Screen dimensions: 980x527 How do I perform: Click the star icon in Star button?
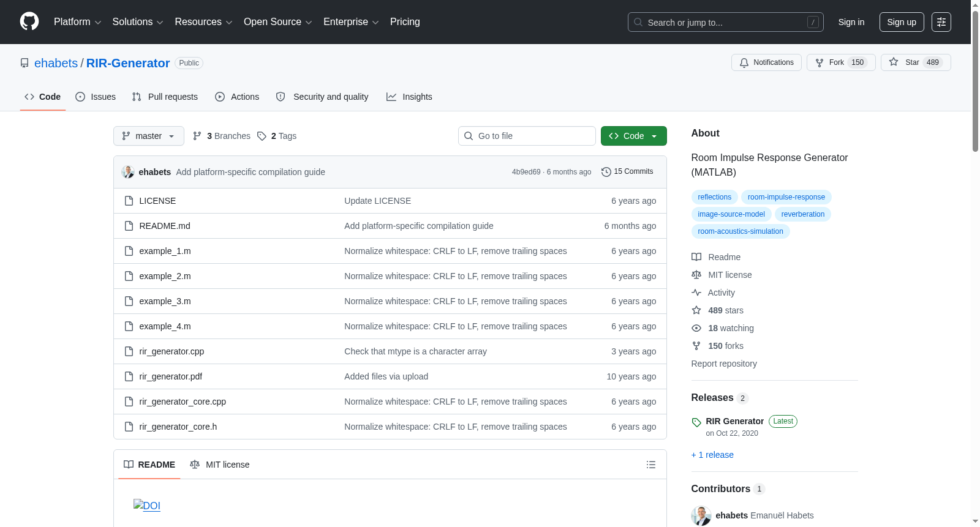(894, 62)
